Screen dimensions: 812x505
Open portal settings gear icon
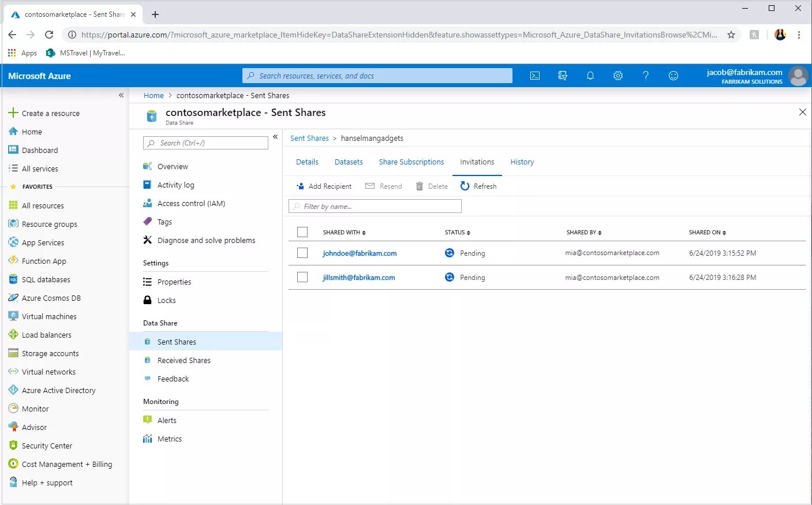tap(618, 76)
